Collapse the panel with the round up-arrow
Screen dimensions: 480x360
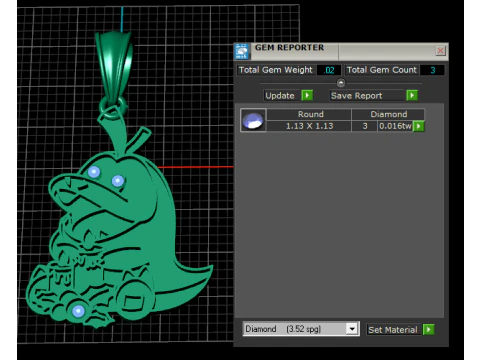point(341,82)
